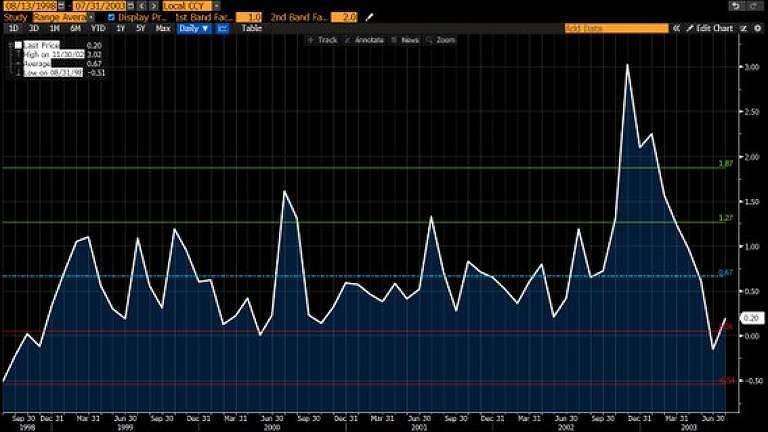Click the redo arrow icon at top right

click(x=753, y=6)
